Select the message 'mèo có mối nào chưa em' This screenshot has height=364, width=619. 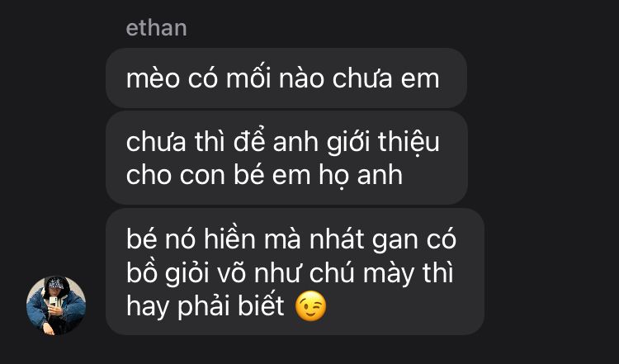(x=286, y=78)
